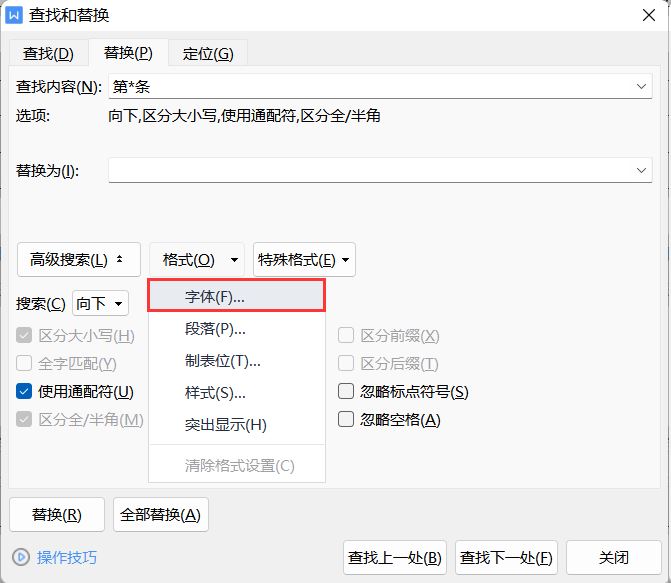671x583 pixels.
Task: Click 查找下一处 button
Action: tap(506, 557)
